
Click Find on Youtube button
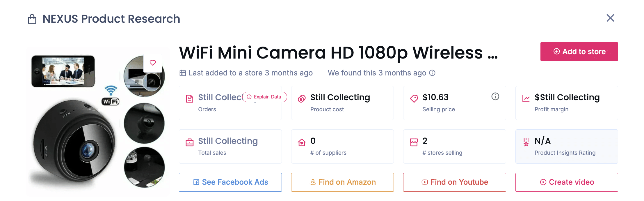coord(454,182)
